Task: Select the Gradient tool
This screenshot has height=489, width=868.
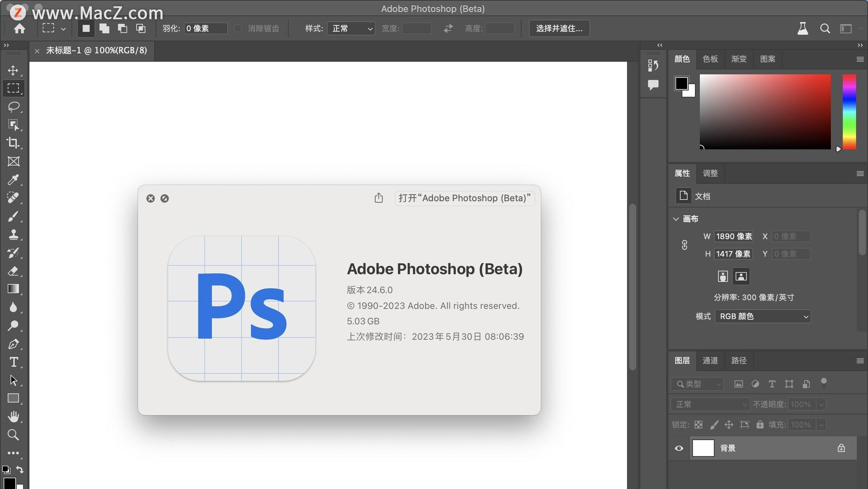Action: (13, 289)
